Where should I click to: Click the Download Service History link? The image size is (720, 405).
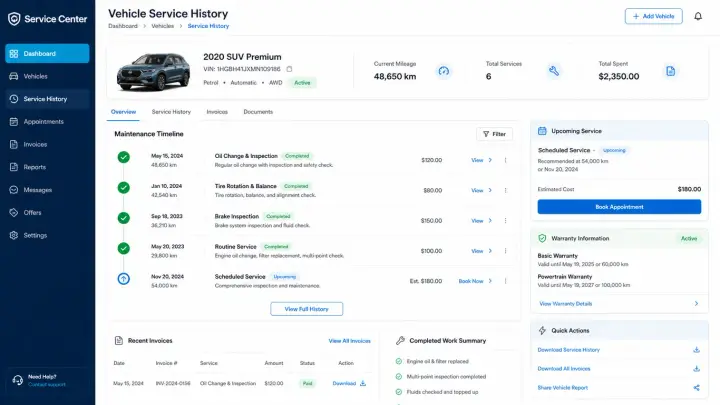(x=568, y=350)
